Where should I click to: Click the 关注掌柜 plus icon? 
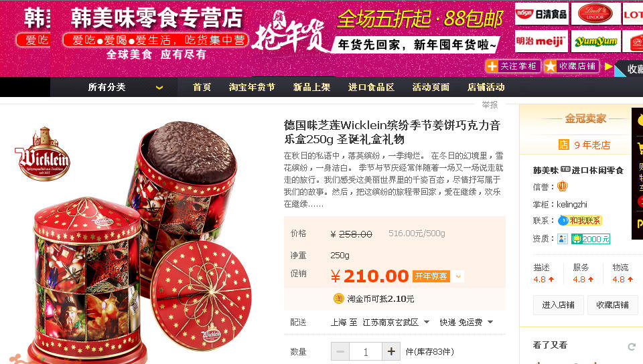pos(492,66)
